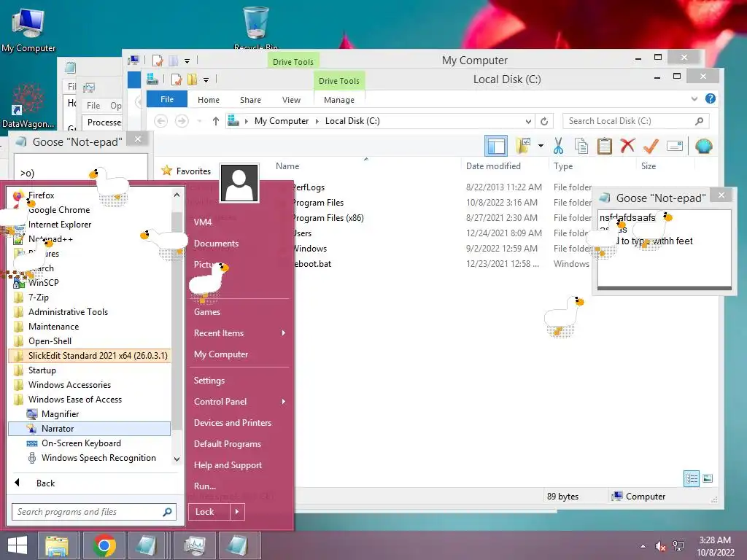Open Documents from Start menu

[x=216, y=244]
